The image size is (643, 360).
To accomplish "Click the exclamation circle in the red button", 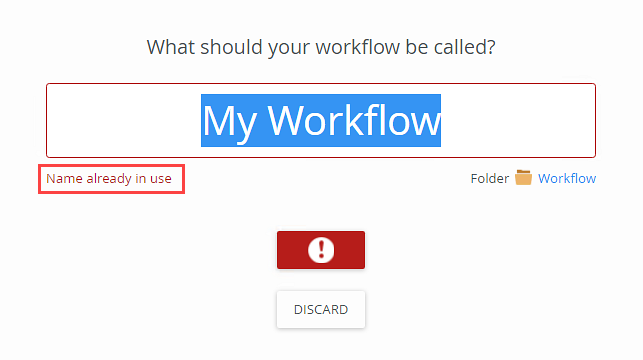I will (321, 250).
